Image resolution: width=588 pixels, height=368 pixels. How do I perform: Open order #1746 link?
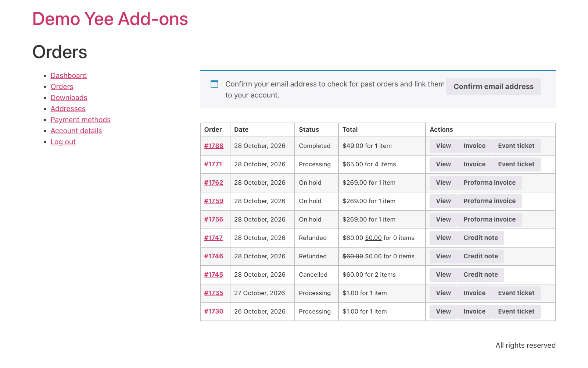[x=214, y=256]
